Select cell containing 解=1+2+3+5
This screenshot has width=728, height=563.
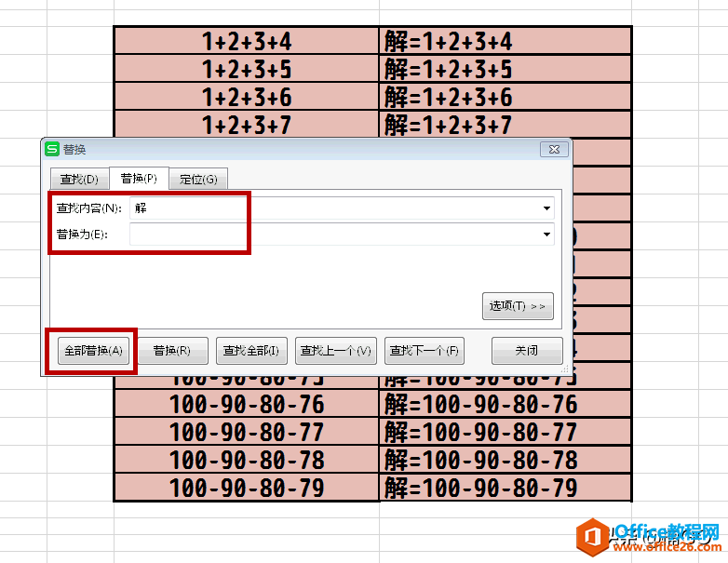coord(506,69)
